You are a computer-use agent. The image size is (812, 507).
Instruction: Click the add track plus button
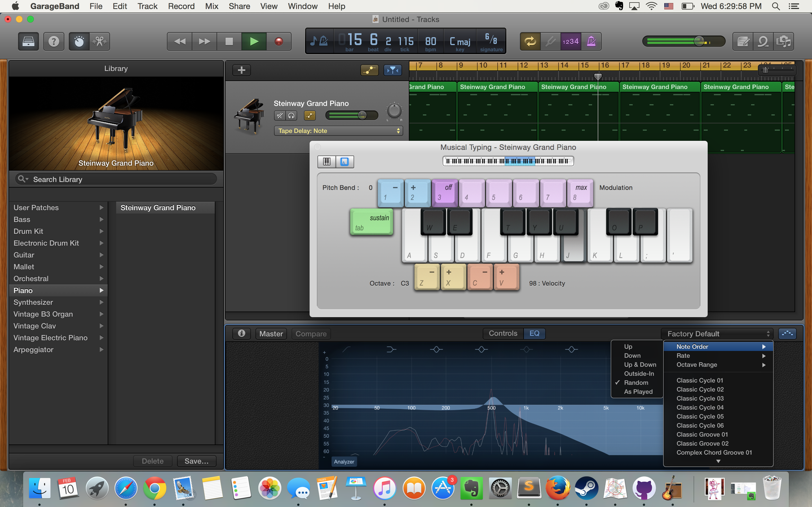point(242,70)
